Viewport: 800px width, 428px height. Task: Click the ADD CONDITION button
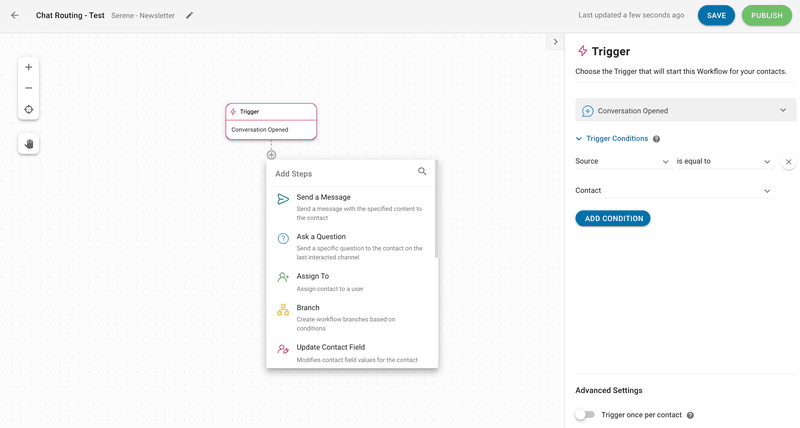click(613, 218)
